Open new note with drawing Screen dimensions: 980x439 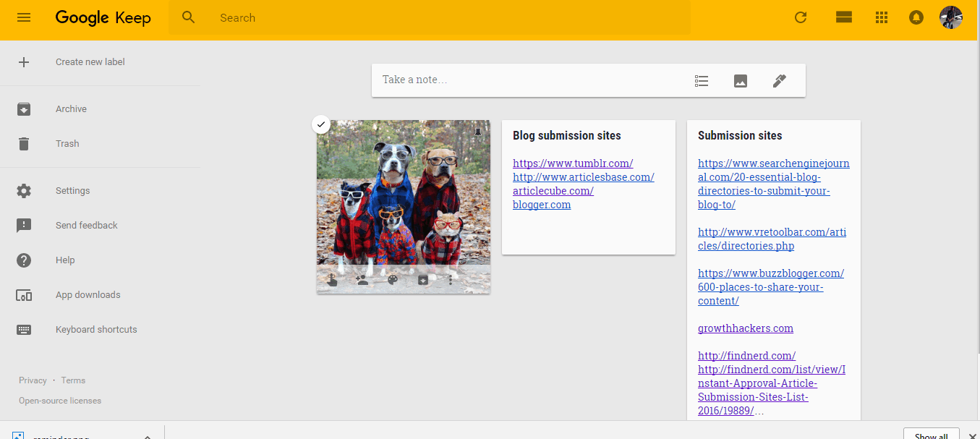coord(779,80)
